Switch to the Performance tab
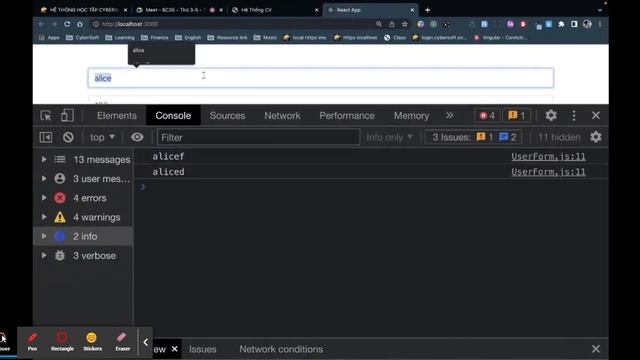 [x=347, y=116]
